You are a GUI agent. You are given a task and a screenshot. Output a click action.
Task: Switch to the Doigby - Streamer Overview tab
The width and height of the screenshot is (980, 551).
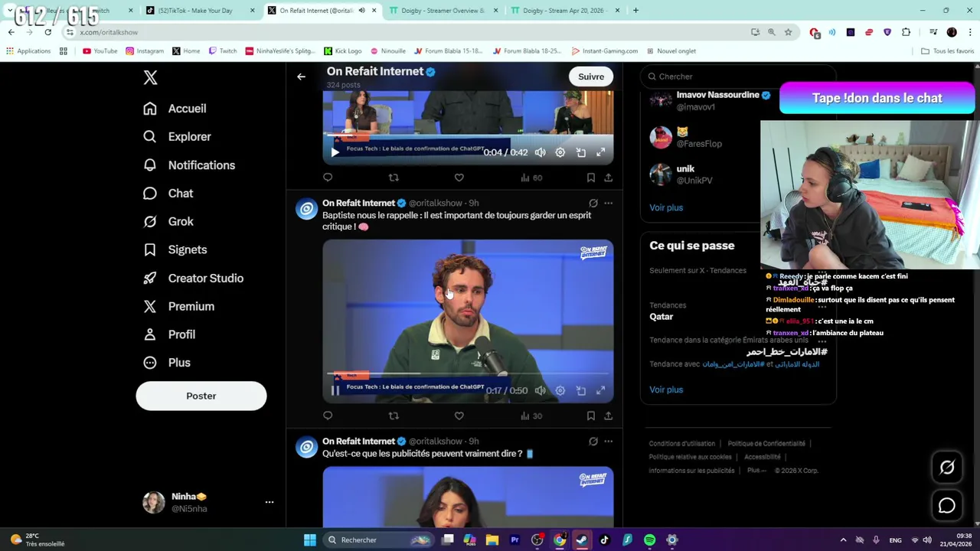pos(444,11)
